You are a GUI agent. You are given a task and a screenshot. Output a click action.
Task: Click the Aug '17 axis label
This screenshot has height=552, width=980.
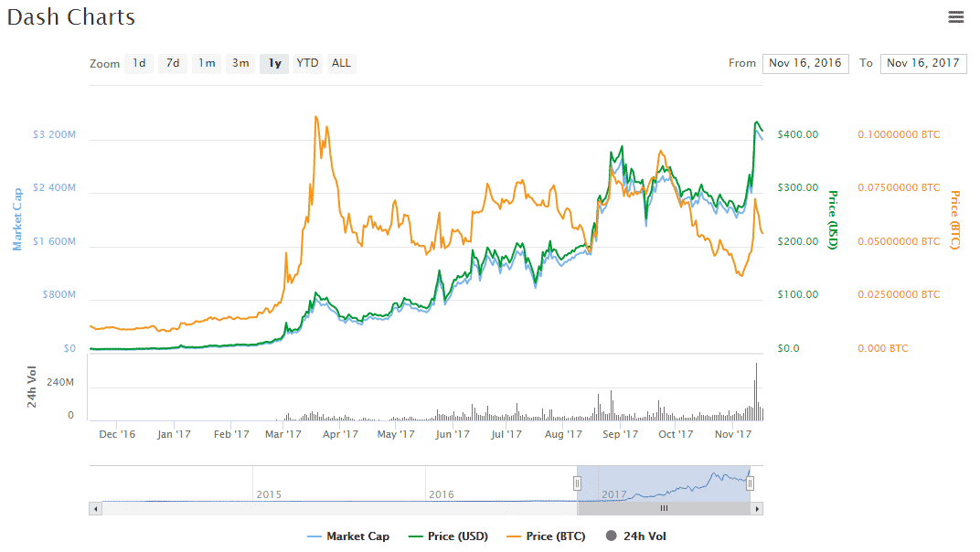pos(563,434)
